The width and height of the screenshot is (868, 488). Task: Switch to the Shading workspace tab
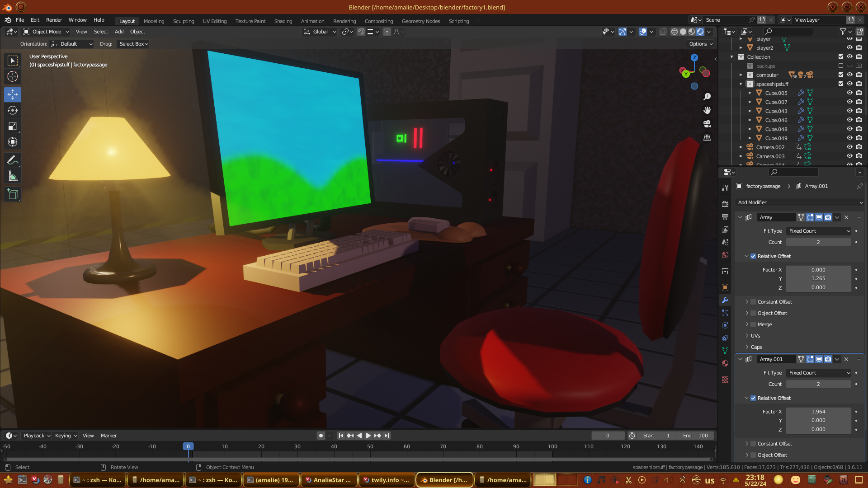click(283, 21)
